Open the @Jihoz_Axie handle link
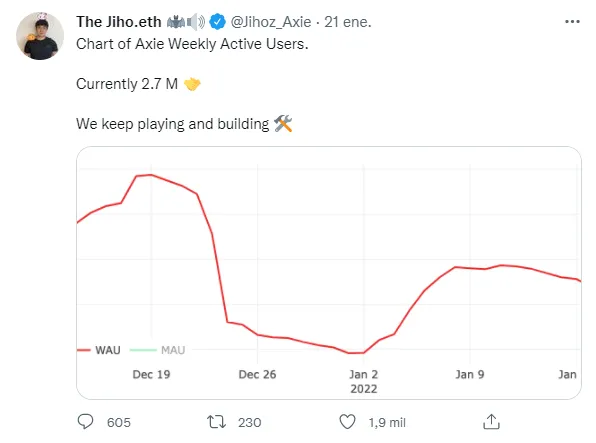596x443 pixels. coord(271,22)
